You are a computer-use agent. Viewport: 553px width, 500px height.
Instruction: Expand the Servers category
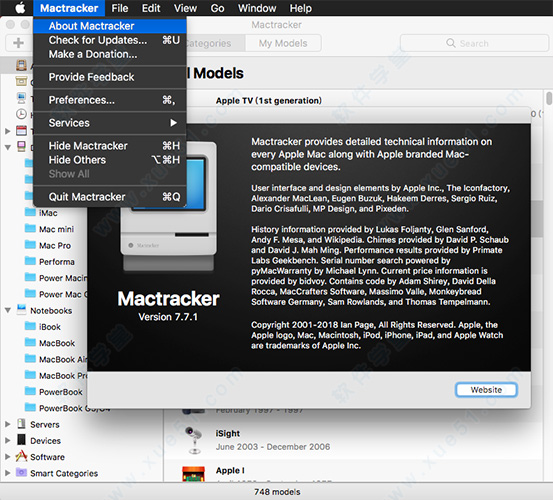pyautogui.click(x=8, y=424)
